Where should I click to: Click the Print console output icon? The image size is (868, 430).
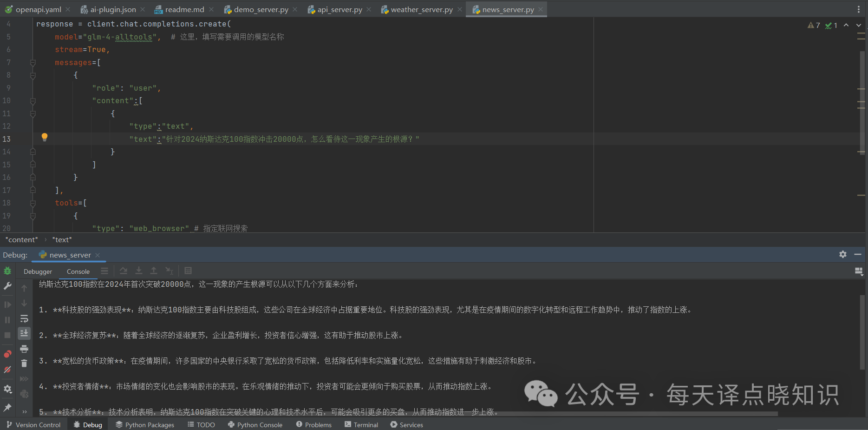[x=24, y=349]
